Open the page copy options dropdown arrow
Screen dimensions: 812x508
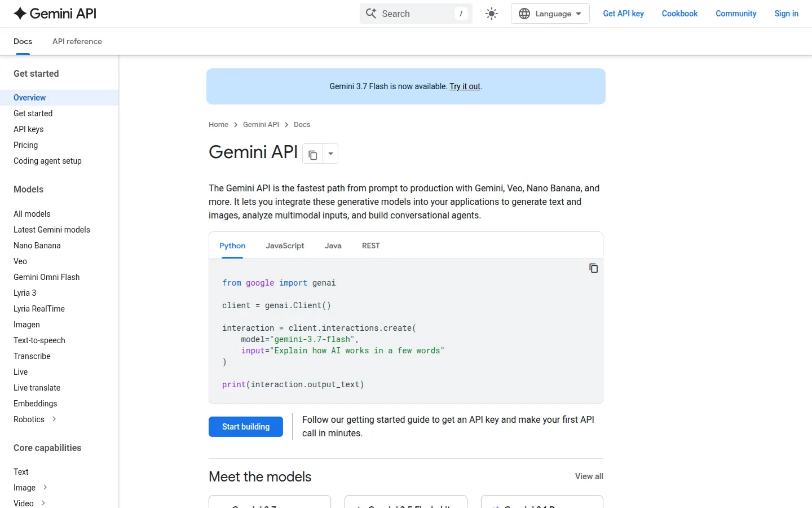pyautogui.click(x=330, y=154)
